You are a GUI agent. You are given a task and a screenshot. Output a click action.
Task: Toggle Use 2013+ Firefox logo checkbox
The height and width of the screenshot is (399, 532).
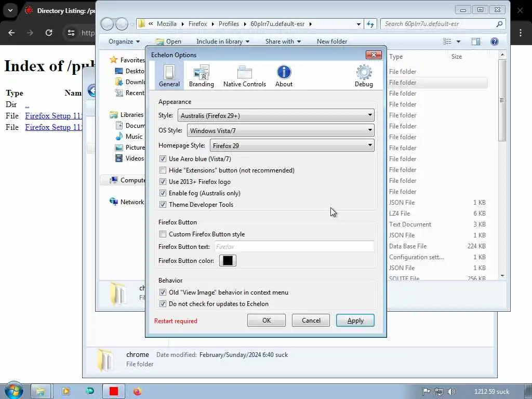[163, 181]
